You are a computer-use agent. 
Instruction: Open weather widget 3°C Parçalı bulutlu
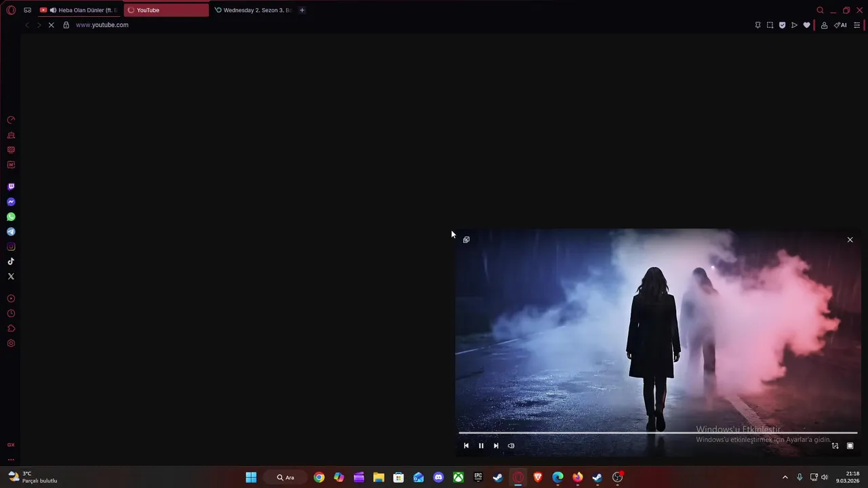pos(33,477)
